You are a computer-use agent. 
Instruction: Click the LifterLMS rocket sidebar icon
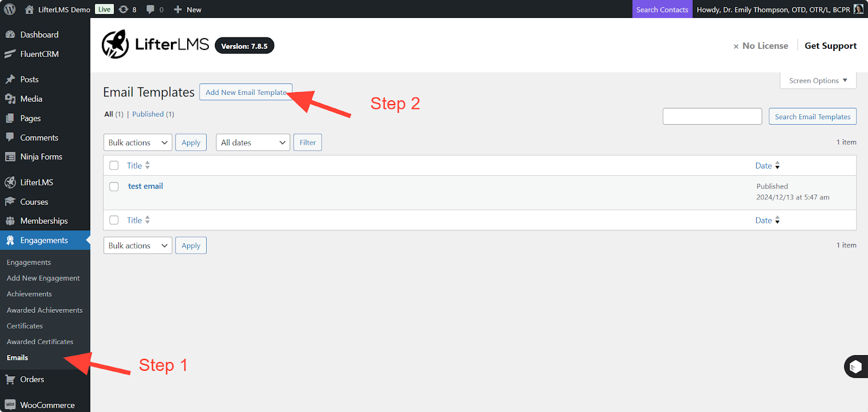point(10,182)
